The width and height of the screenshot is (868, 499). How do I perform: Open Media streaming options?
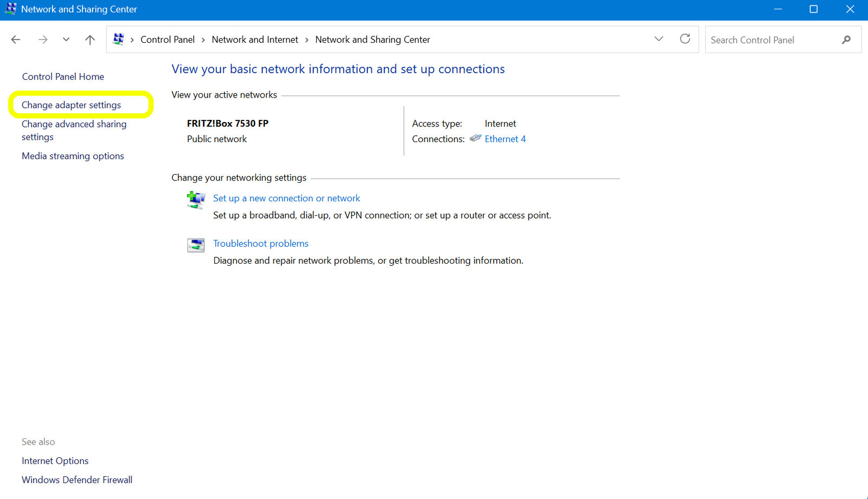(73, 156)
